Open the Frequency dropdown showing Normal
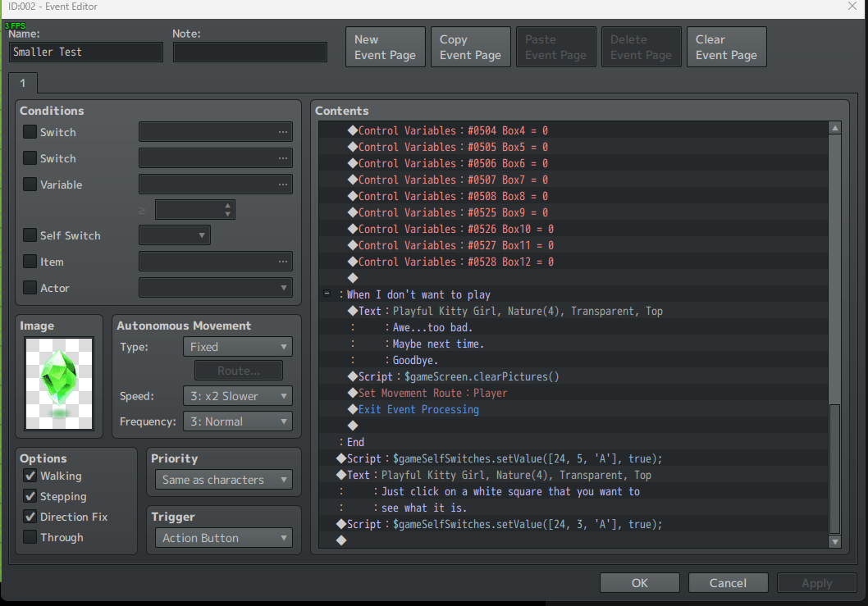 [237, 421]
